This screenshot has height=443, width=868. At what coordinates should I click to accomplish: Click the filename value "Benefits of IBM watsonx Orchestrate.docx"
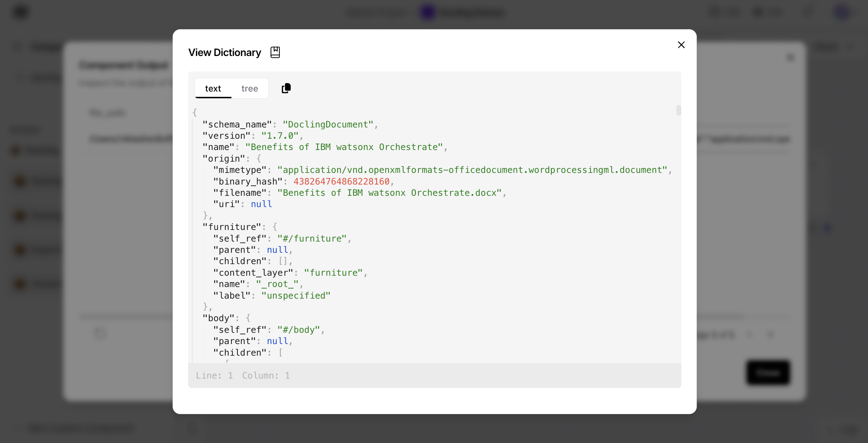(x=389, y=193)
